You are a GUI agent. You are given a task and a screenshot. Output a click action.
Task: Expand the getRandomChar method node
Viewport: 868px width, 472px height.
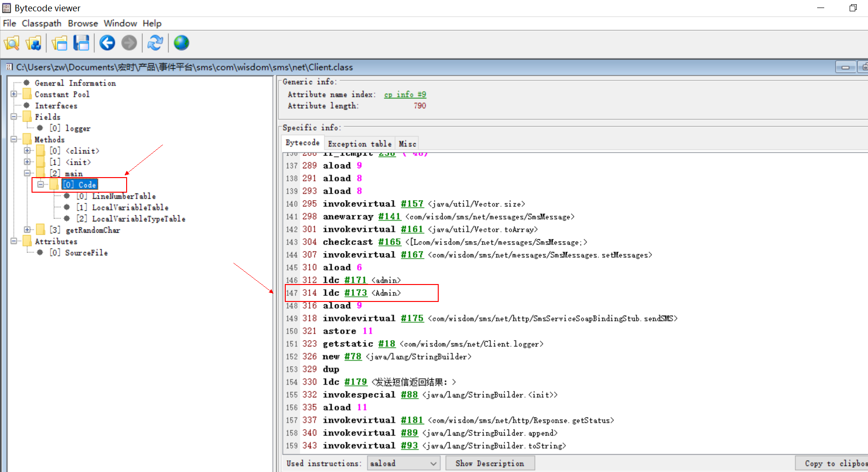27,230
